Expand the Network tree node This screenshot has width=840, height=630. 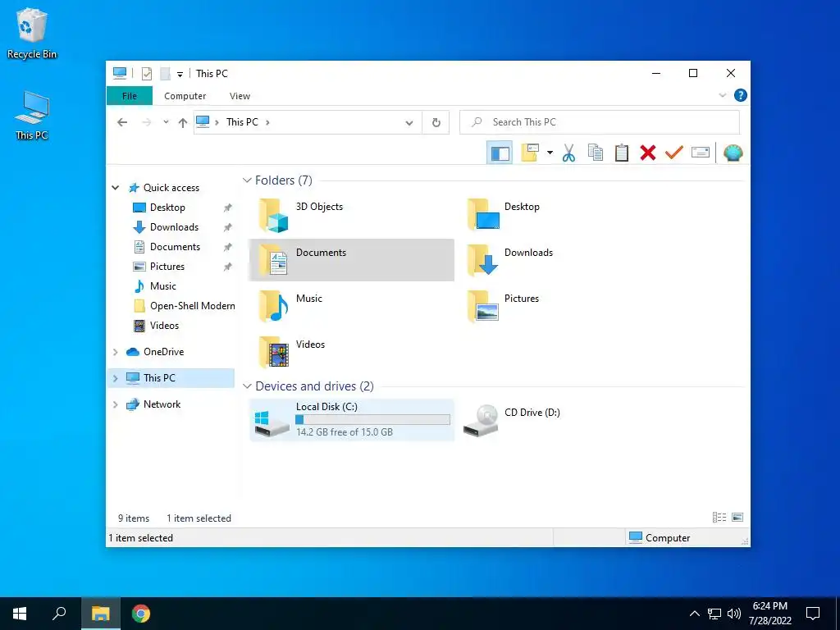pos(115,404)
